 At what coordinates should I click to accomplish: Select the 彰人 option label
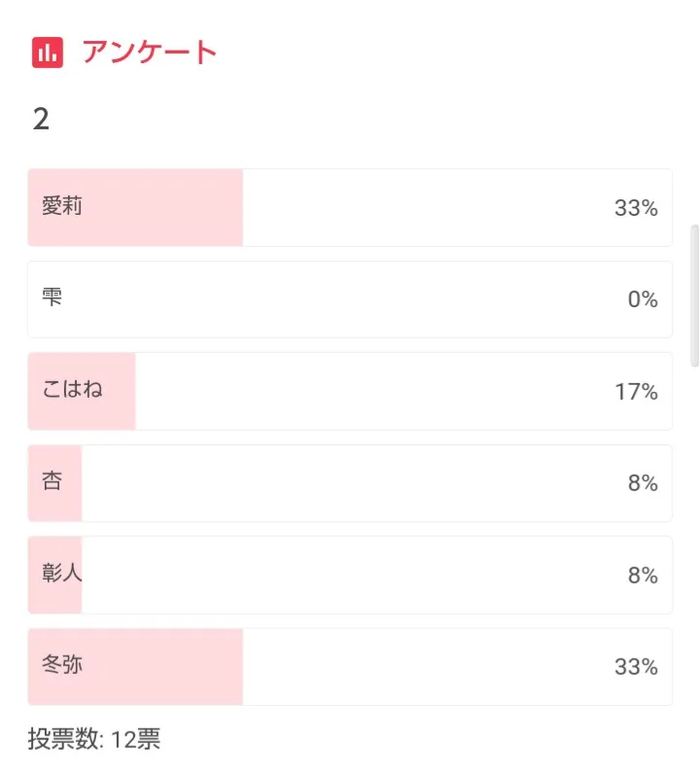[x=62, y=574]
